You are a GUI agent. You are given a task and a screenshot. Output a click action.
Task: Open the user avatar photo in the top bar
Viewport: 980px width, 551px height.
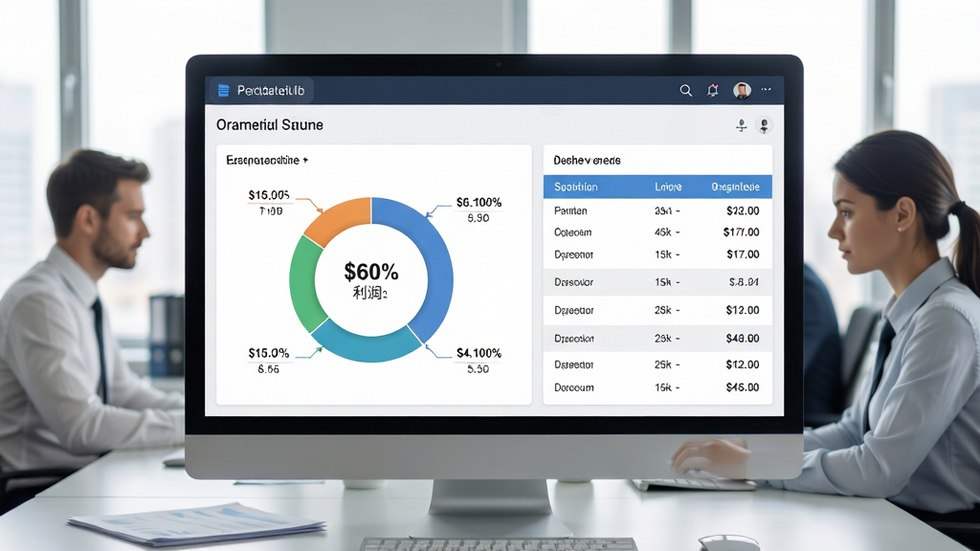point(742,91)
